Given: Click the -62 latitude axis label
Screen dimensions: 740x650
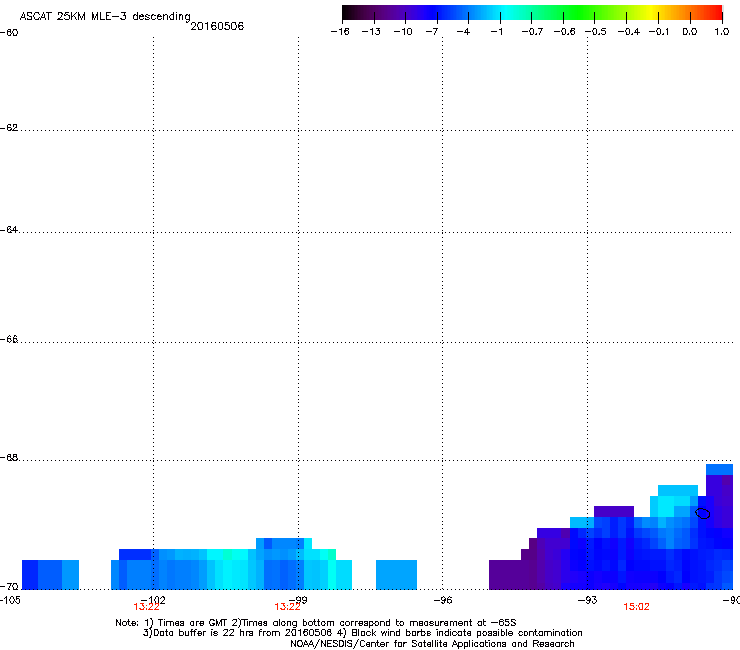Looking at the screenshot, I should (9, 128).
